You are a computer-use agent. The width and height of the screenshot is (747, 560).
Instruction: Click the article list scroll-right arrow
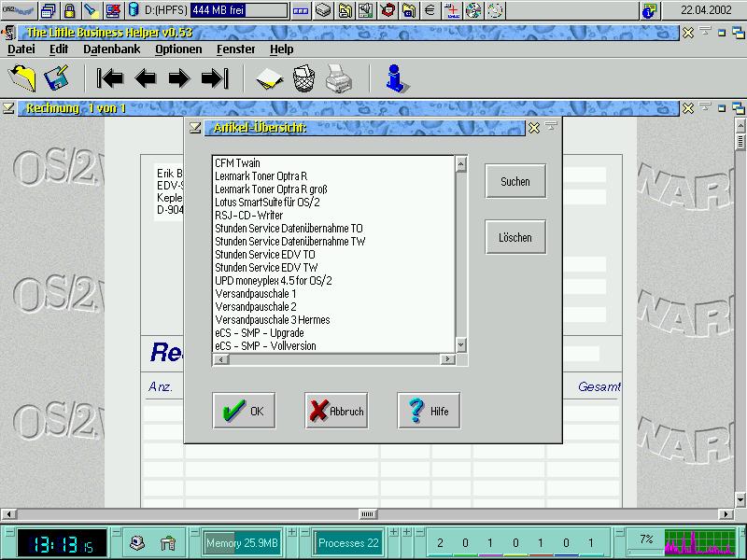(x=447, y=359)
